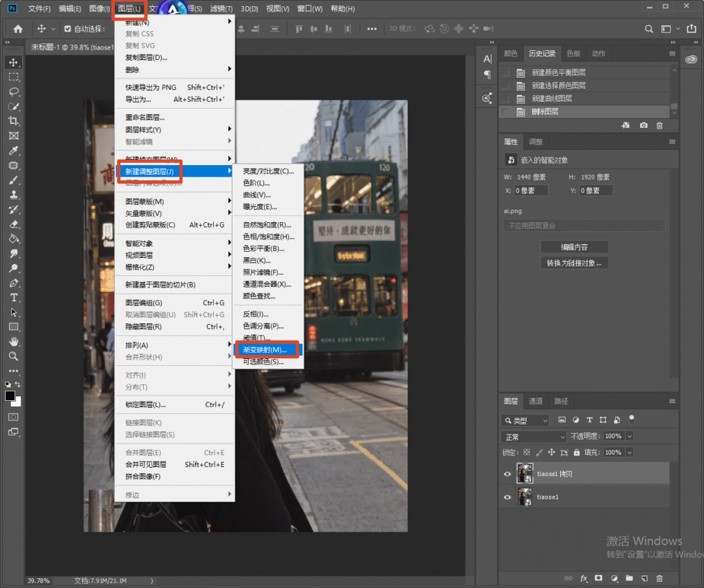Expand the 智能对象 submenu
Image resolution: width=704 pixels, height=588 pixels.
pos(174,243)
